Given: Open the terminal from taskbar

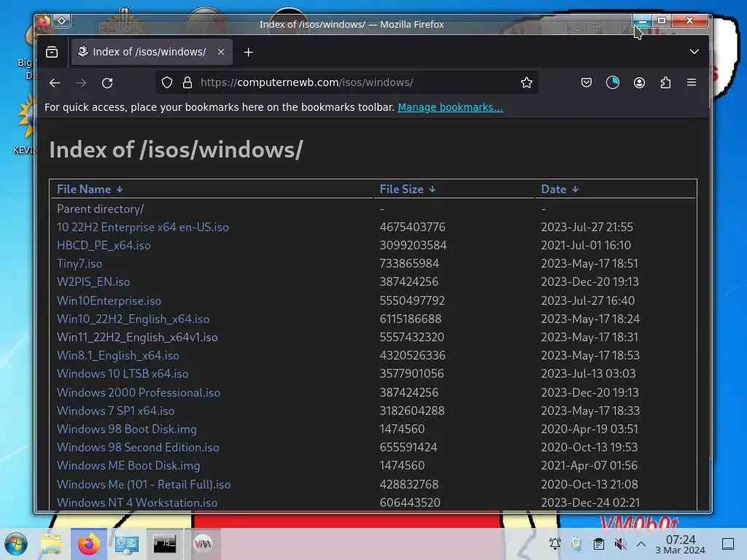Looking at the screenshot, I should [164, 544].
